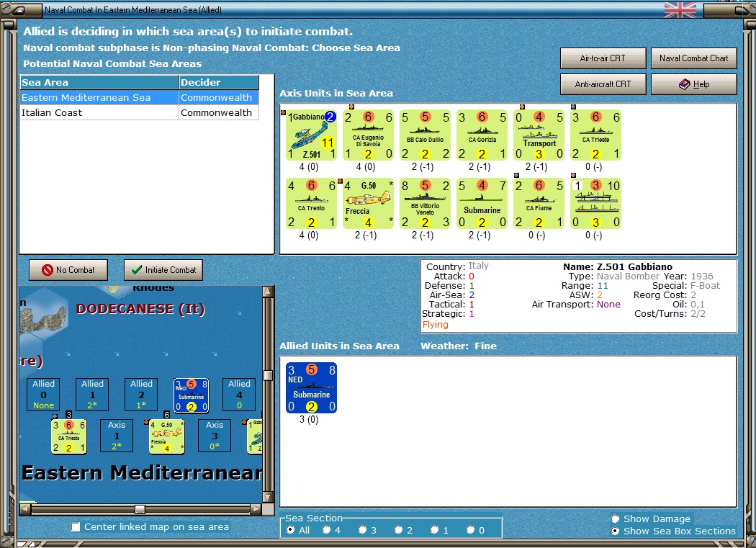Screen dimensions: 756x548
Task: Click the Sea Area column header
Action: [99, 83]
